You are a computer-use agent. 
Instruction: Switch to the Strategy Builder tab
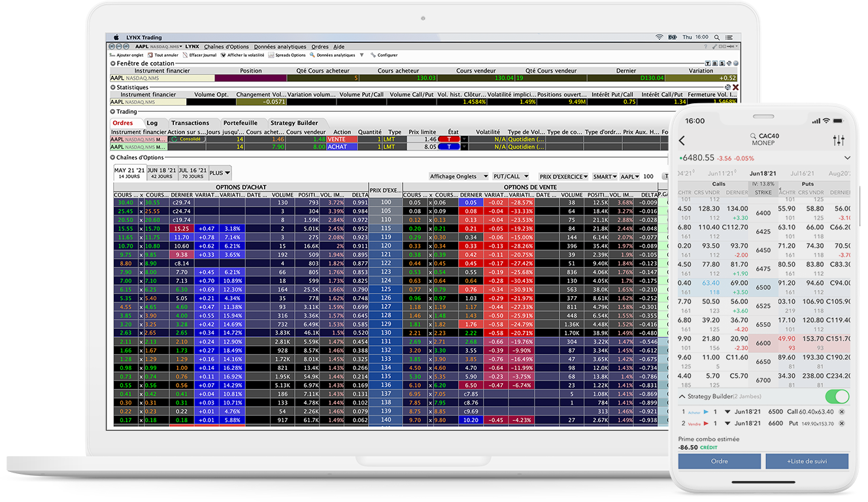294,123
